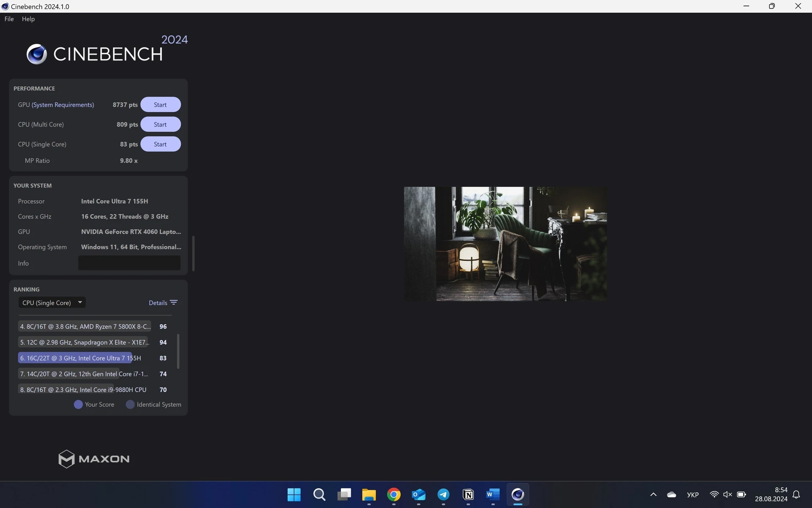
Task: Open Outlook from taskbar
Action: point(419,494)
